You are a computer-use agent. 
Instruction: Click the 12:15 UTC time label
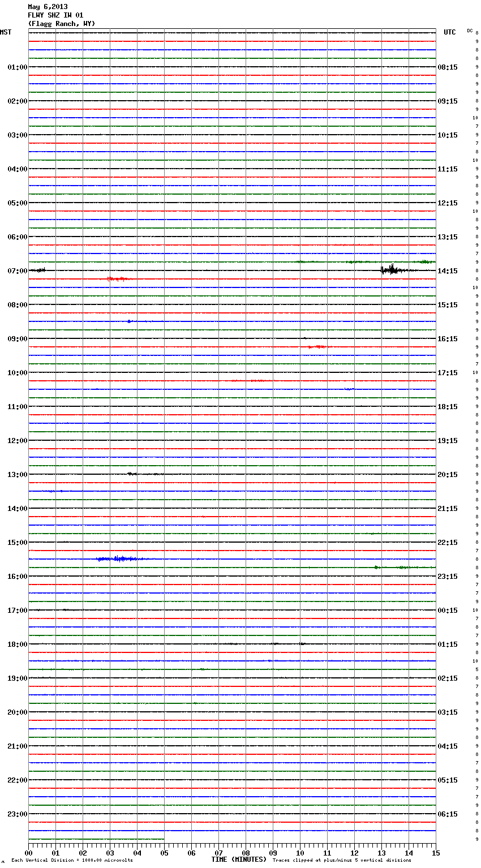click(448, 203)
